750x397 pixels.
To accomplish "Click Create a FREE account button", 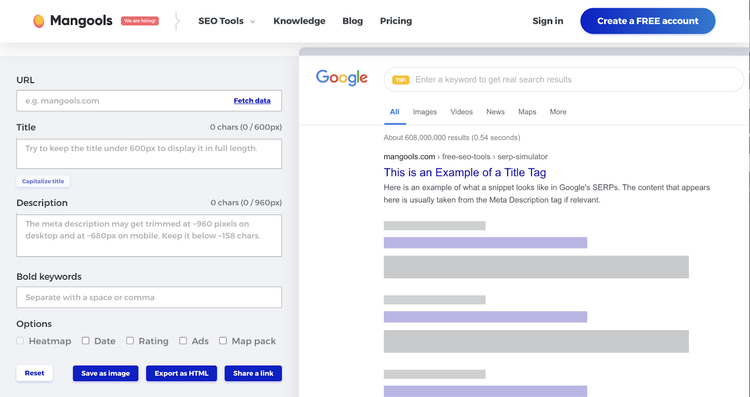I will pyautogui.click(x=648, y=21).
